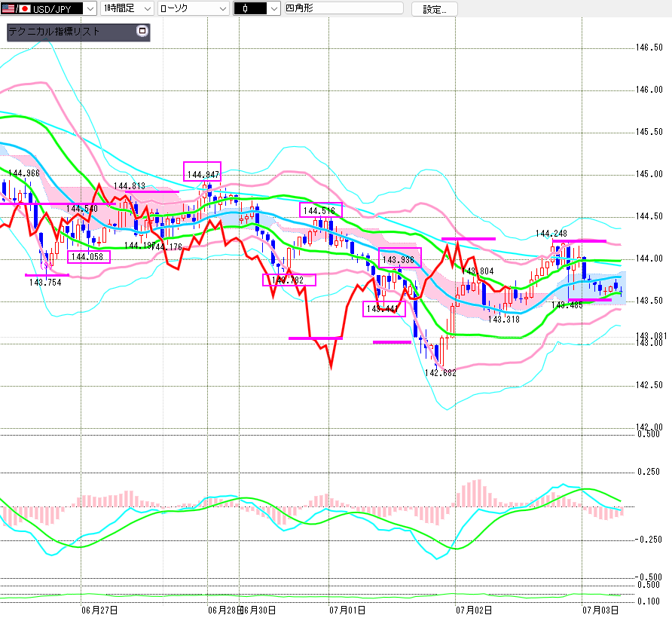The width and height of the screenshot is (672, 618).
Task: Open the ローソク chart type dropdown
Action: [194, 8]
